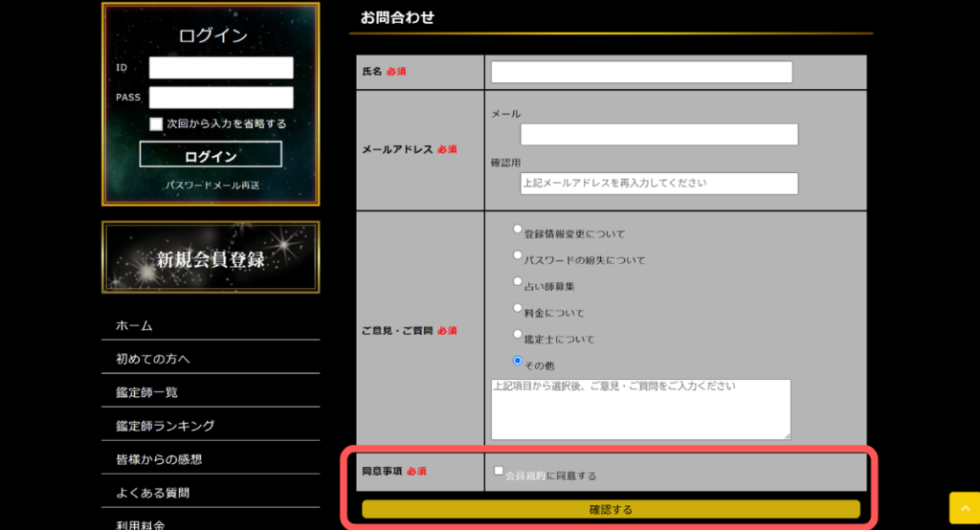The height and width of the screenshot is (530, 980).
Task: Click the 氏名 text field
Action: click(641, 73)
